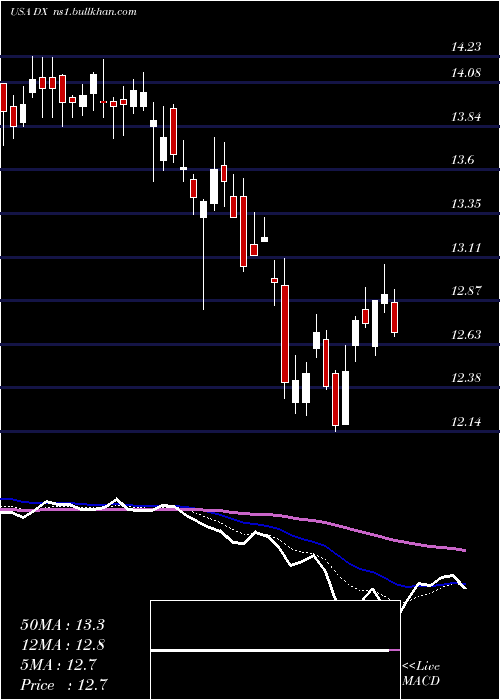Click the 12.87 price level label
Image resolution: width=500 pixels, height=700 pixels.
pos(467,291)
